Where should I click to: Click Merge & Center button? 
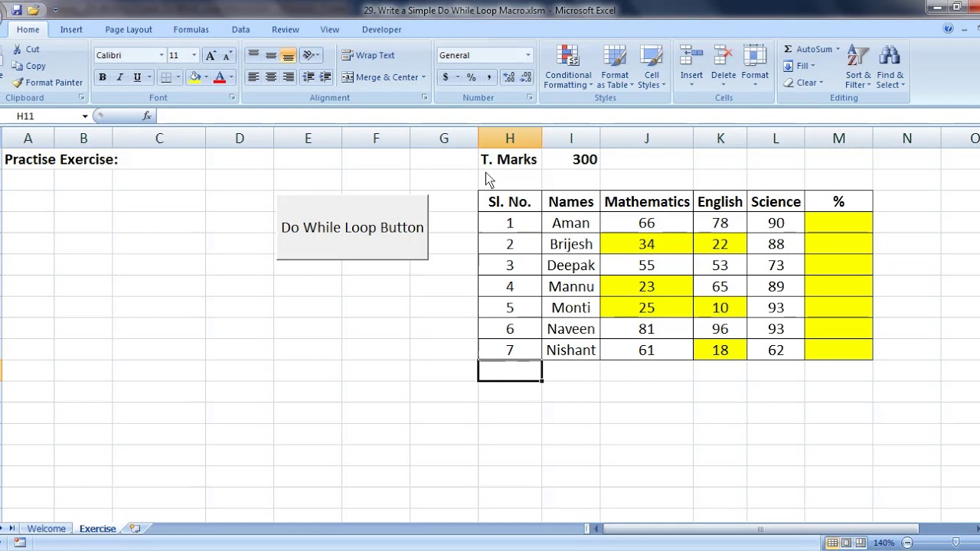point(380,77)
